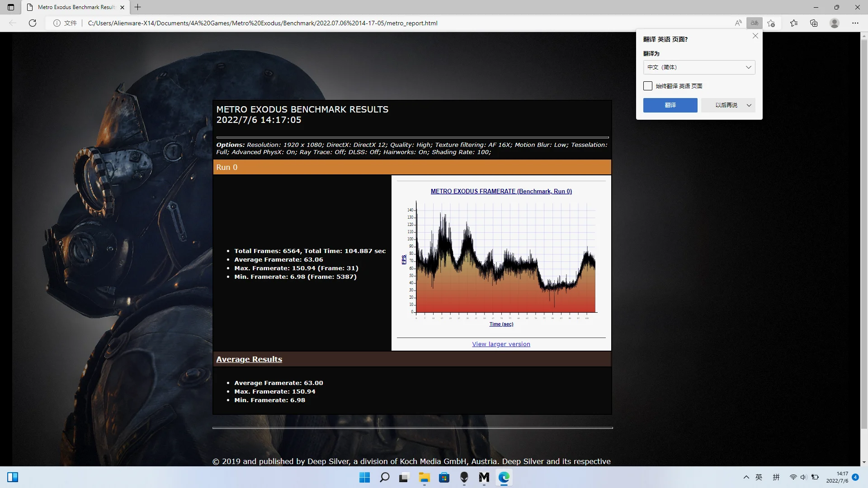Select the Metro Exodus Benchmark Results tab
This screenshot has height=488, width=868.
[x=76, y=7]
